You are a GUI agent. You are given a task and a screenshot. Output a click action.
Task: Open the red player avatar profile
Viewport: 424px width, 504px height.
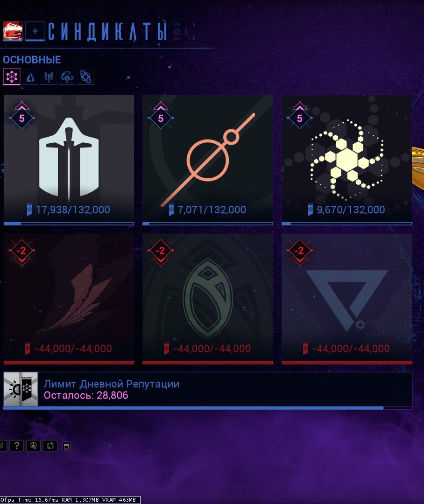click(x=13, y=31)
